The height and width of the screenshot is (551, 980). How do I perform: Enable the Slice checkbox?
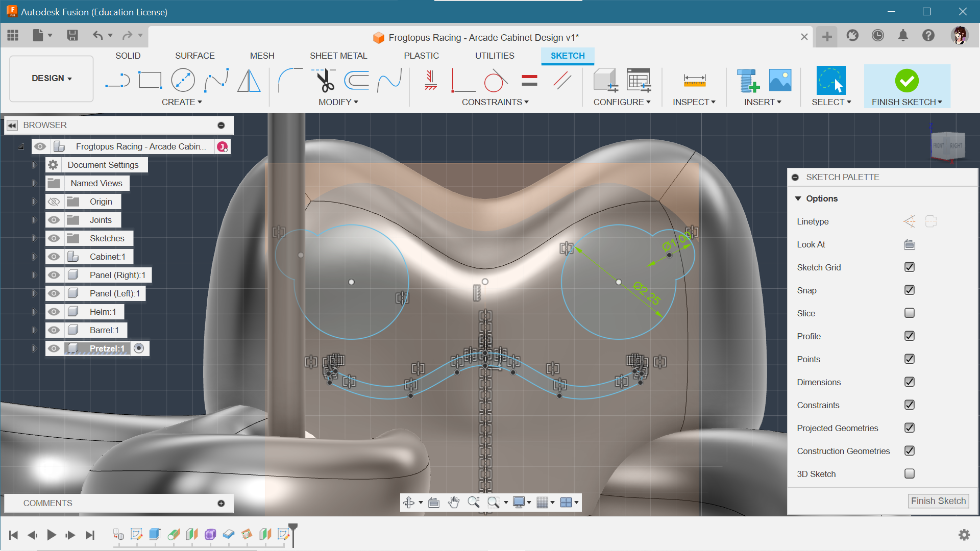[x=910, y=313]
